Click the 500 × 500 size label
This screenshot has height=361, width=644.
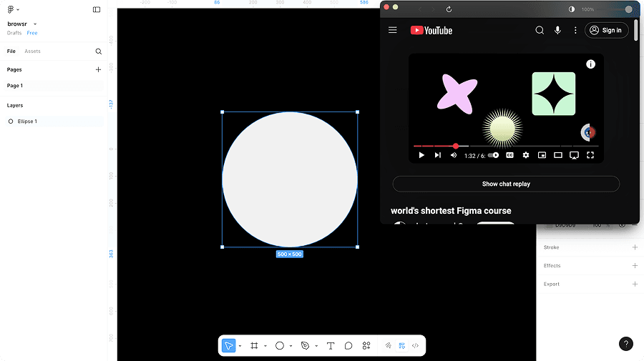point(290,254)
